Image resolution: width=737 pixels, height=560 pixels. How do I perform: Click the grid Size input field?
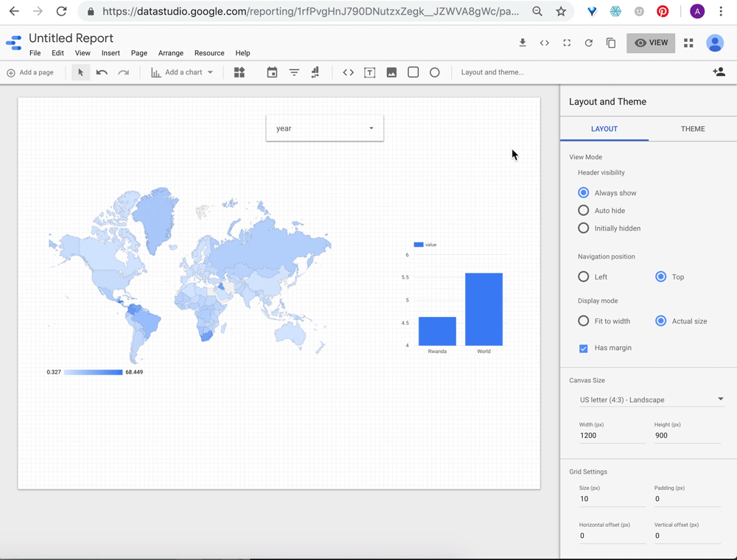(x=612, y=499)
